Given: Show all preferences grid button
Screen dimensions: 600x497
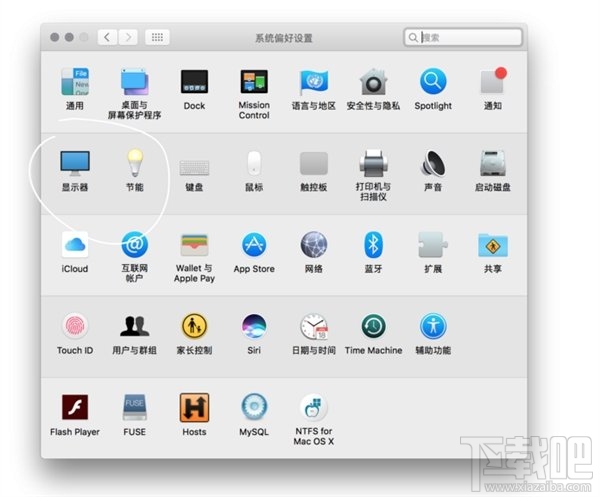Looking at the screenshot, I should click(157, 37).
